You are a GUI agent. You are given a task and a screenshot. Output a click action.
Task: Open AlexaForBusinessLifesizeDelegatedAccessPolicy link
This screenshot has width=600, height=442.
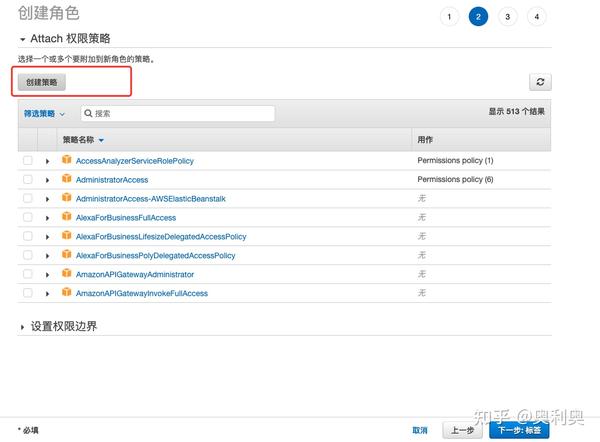click(x=161, y=236)
